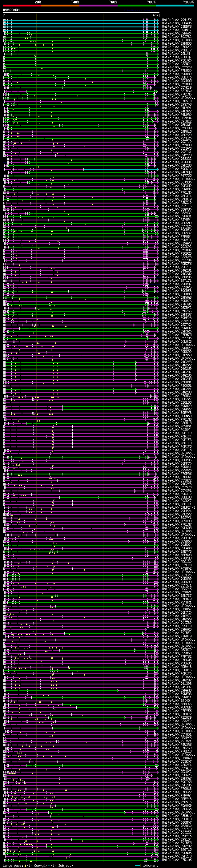The width and height of the screenshot is (197, 868).
Task: Select UniRef100_B9RB89 label
Action: pyautogui.click(x=177, y=74)
